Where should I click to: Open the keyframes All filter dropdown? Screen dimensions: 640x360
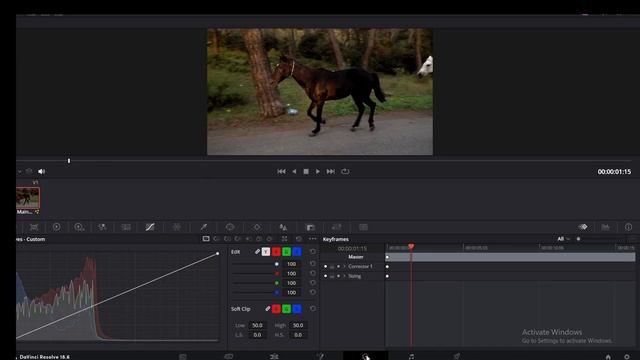pyautogui.click(x=563, y=239)
